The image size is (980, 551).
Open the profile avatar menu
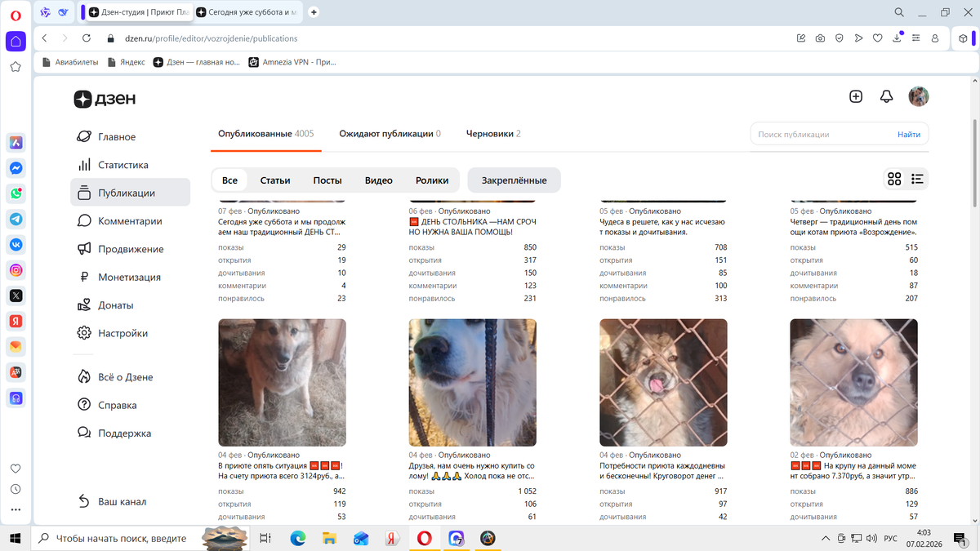(x=919, y=96)
